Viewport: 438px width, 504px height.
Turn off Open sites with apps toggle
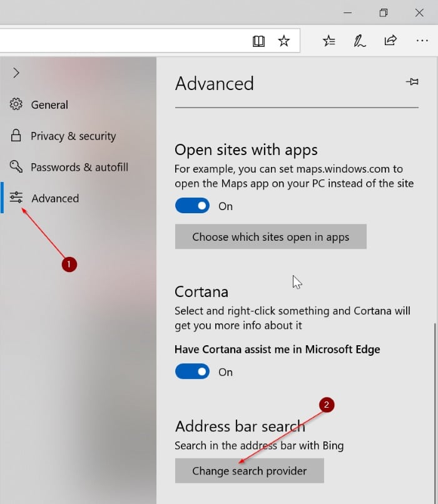(x=192, y=206)
